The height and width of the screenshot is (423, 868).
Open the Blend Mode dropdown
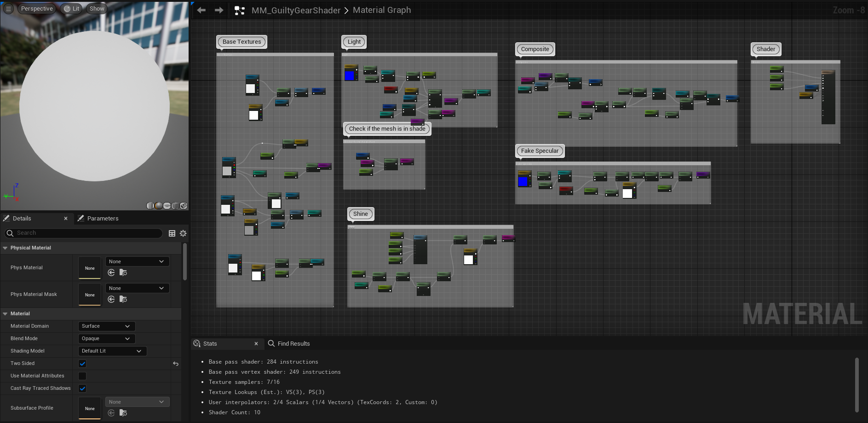click(106, 338)
